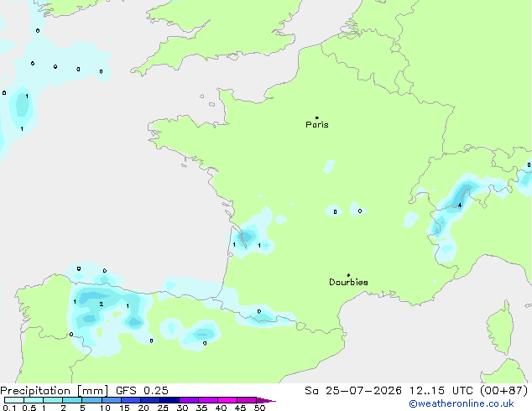
Task: Select the 40–45 mm magenta legend swatch
Action: tap(227, 400)
